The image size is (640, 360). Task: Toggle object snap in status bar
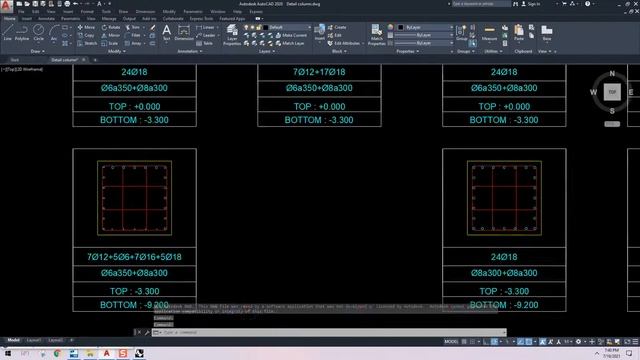(529, 342)
